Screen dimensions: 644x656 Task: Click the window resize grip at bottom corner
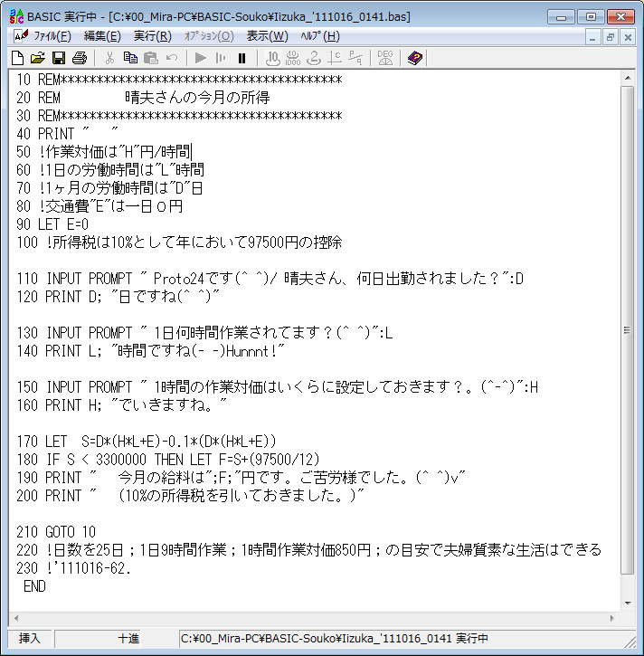pyautogui.click(x=630, y=641)
